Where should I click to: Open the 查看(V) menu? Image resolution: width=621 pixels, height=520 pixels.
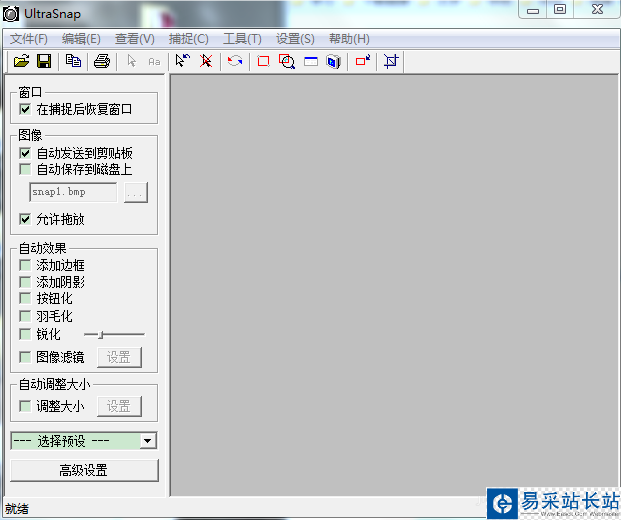click(135, 39)
